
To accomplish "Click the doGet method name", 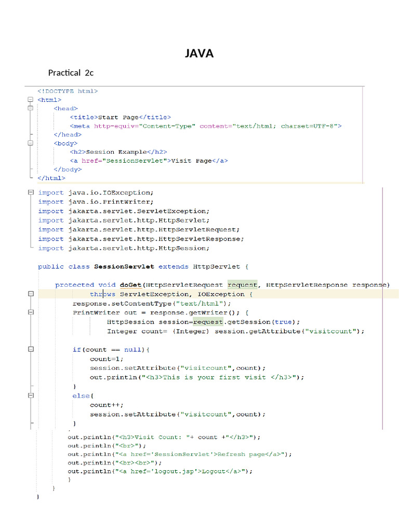I will (130, 285).
